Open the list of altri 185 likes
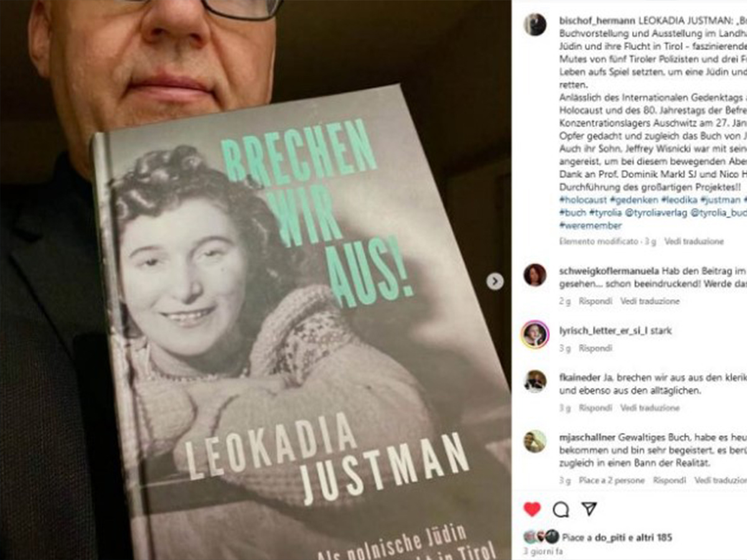Screen dimensions: 747x560 pos(651,538)
